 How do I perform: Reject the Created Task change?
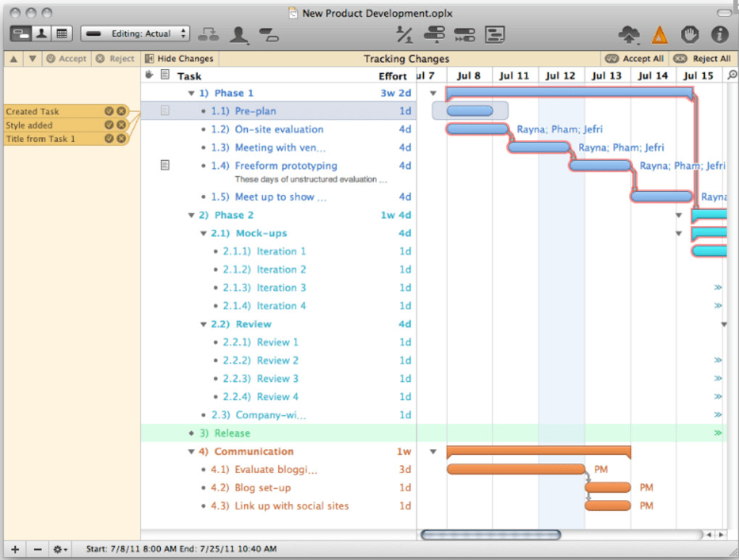click(x=121, y=112)
